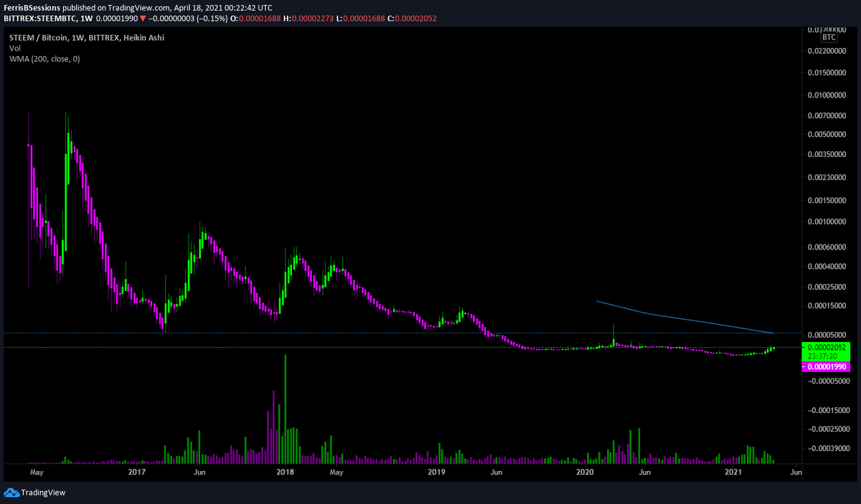Click the 2020 label on the time axis
861x504 pixels.
pos(585,472)
